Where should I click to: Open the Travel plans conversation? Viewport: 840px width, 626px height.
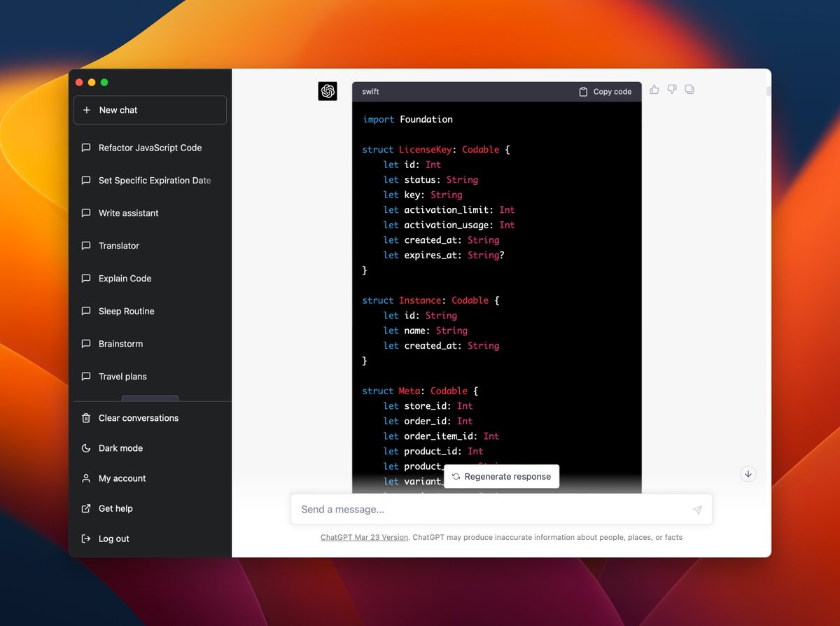tap(150, 377)
